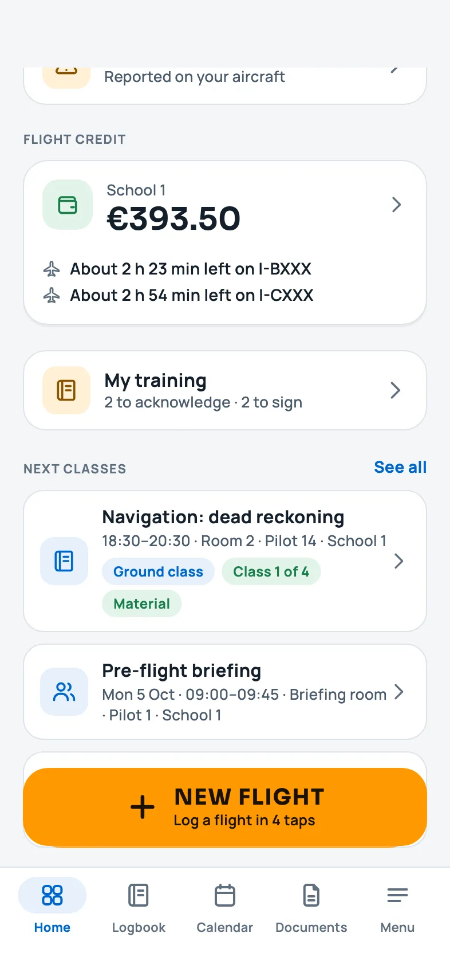Viewport: 450px width, 980px height.
Task: Tap the NEW FLIGHT button
Action: coord(225,807)
